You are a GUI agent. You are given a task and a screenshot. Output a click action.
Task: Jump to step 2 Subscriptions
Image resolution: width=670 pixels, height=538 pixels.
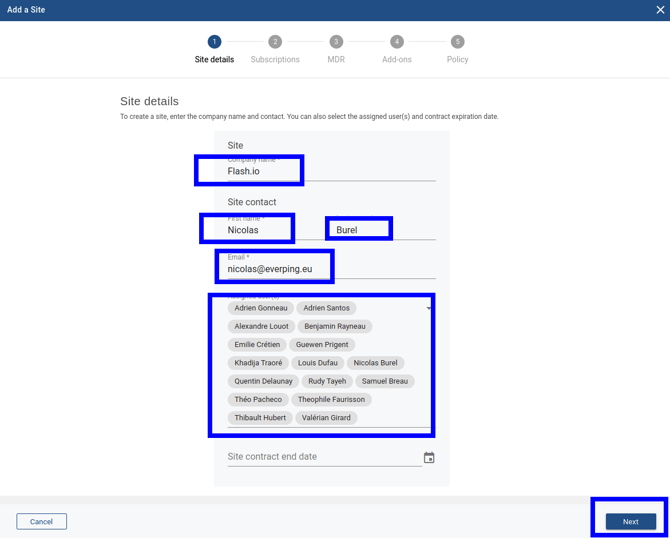click(x=275, y=50)
